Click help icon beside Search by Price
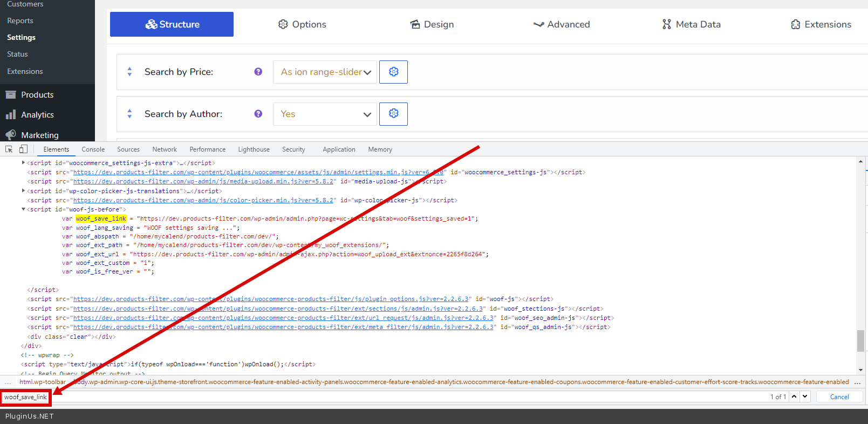868x424 pixels. [x=258, y=72]
